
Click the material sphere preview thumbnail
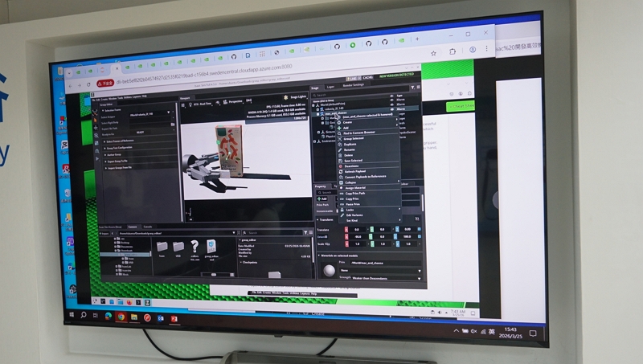click(x=329, y=271)
